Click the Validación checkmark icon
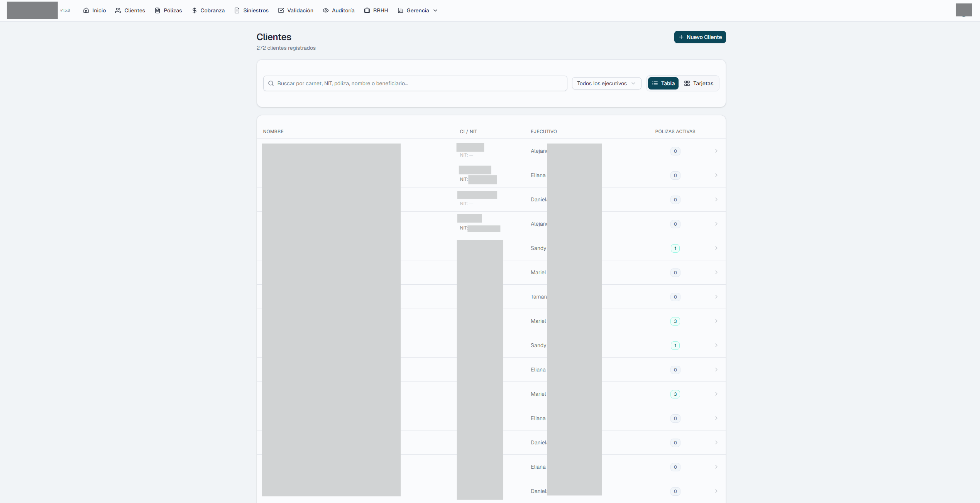This screenshot has width=980, height=503. [x=281, y=10]
